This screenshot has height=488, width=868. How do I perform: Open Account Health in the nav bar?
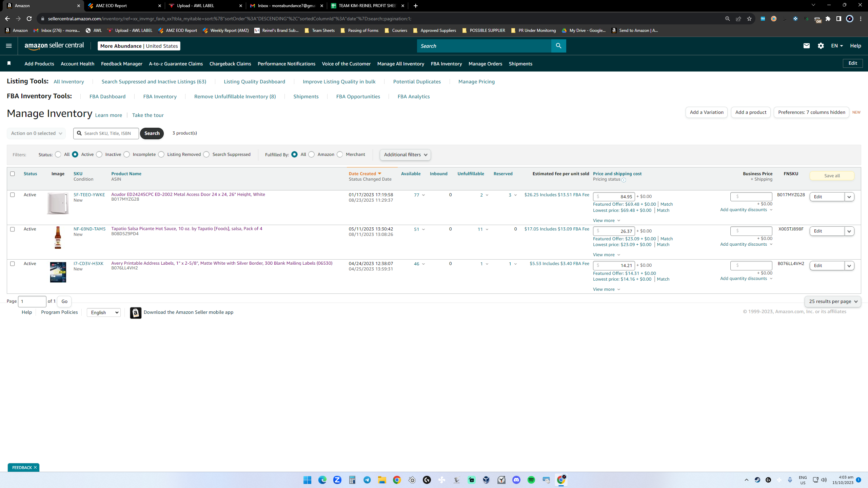click(77, 64)
